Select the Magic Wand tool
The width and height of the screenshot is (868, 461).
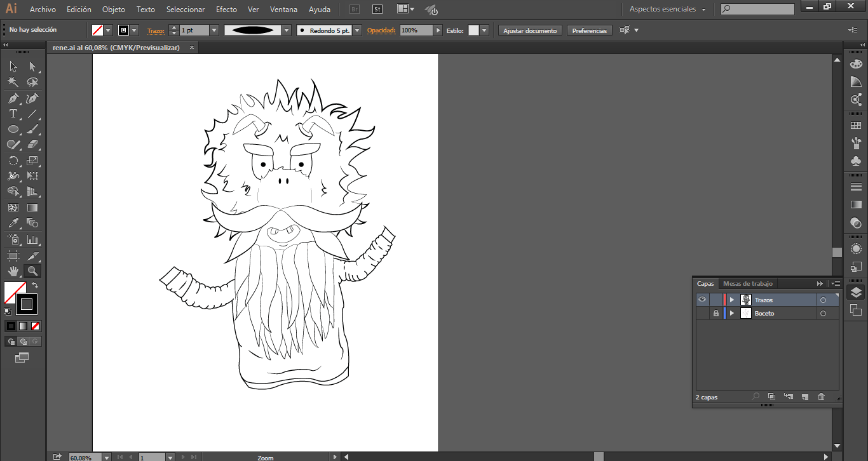tap(13, 83)
